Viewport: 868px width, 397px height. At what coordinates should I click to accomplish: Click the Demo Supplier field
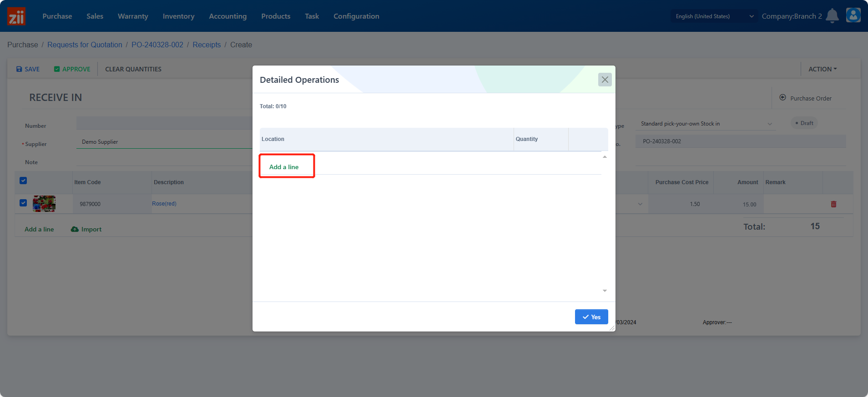coord(164,142)
